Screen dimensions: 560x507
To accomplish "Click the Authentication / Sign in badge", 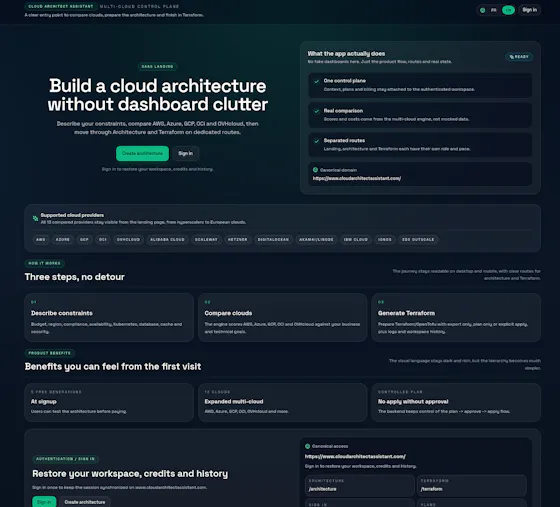I will (x=65, y=459).
